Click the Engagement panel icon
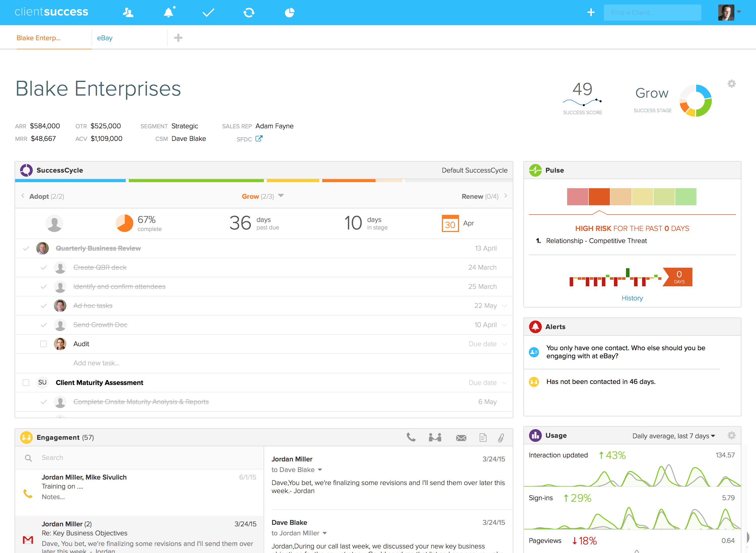This screenshot has height=553, width=756. [26, 438]
